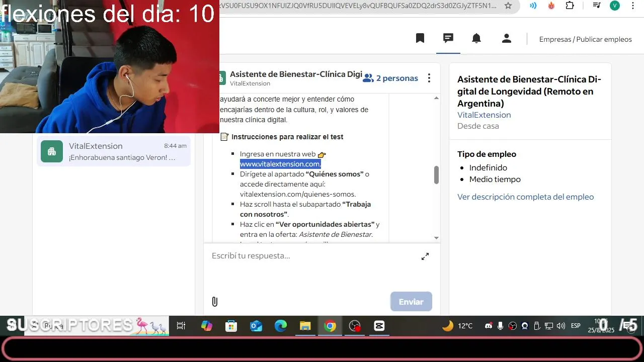Image resolution: width=644 pixels, height=362 pixels.
Task: Click the blue sound-wave extension icon
Action: pos(533,6)
